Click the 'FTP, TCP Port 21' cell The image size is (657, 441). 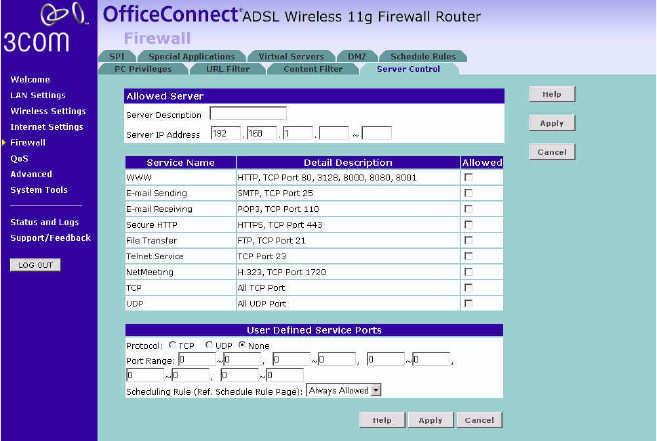348,241
